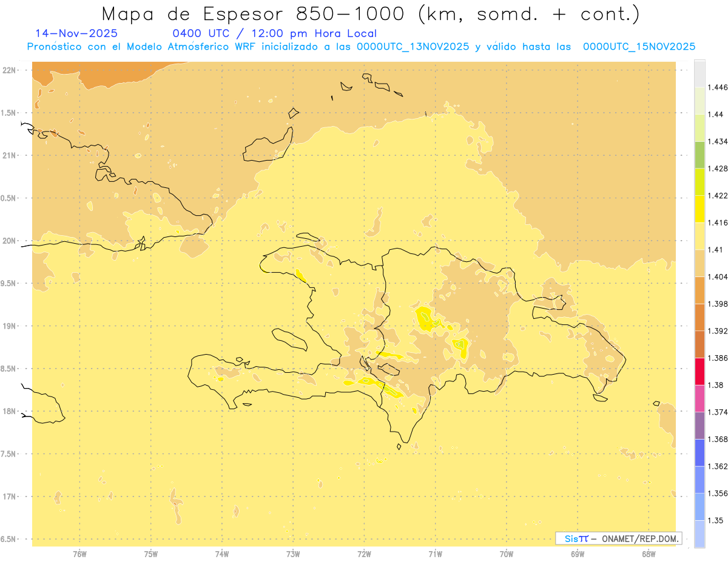
Task: Pick the pink legend swatch between 1.374 and 1.38
Action: coord(699,398)
